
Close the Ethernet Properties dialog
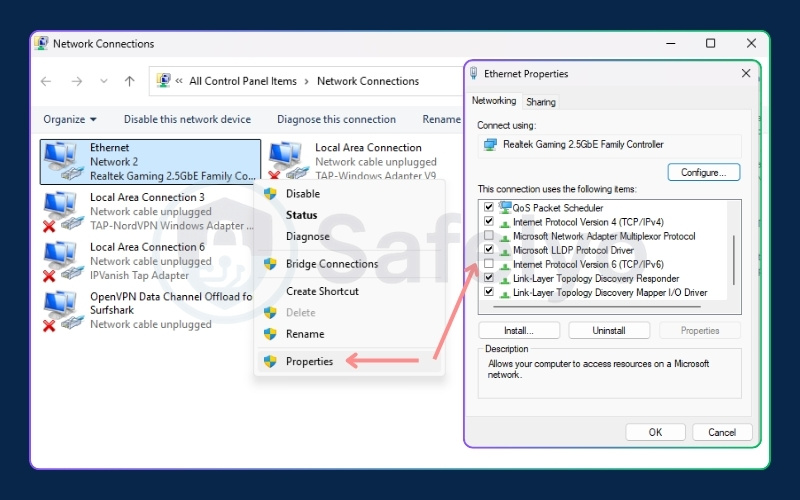(746, 73)
